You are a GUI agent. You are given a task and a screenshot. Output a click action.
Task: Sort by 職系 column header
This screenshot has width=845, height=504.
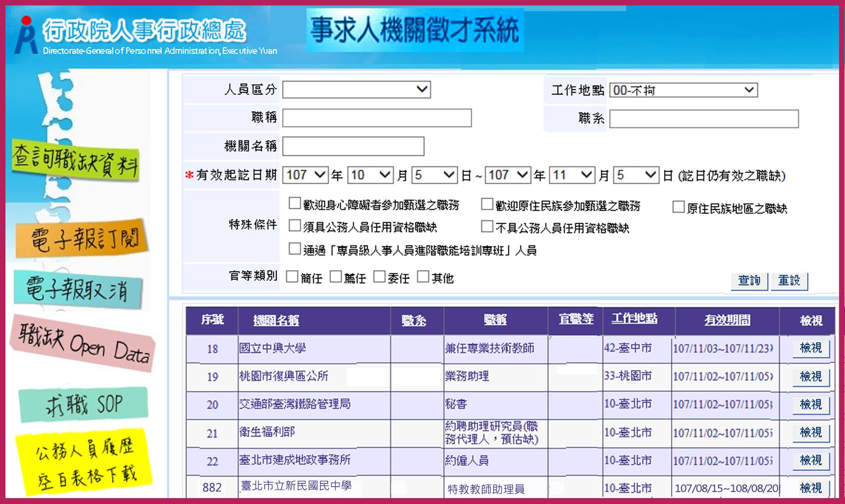[x=414, y=320]
